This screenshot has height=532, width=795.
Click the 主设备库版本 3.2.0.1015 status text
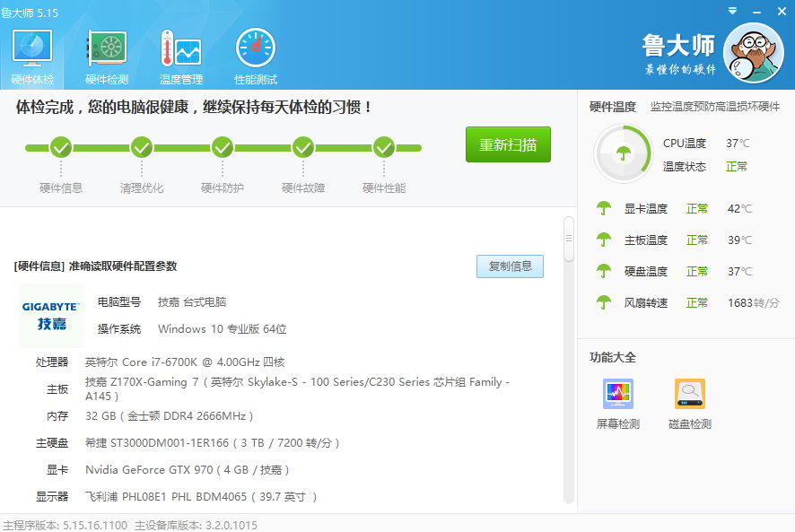pyautogui.click(x=196, y=525)
